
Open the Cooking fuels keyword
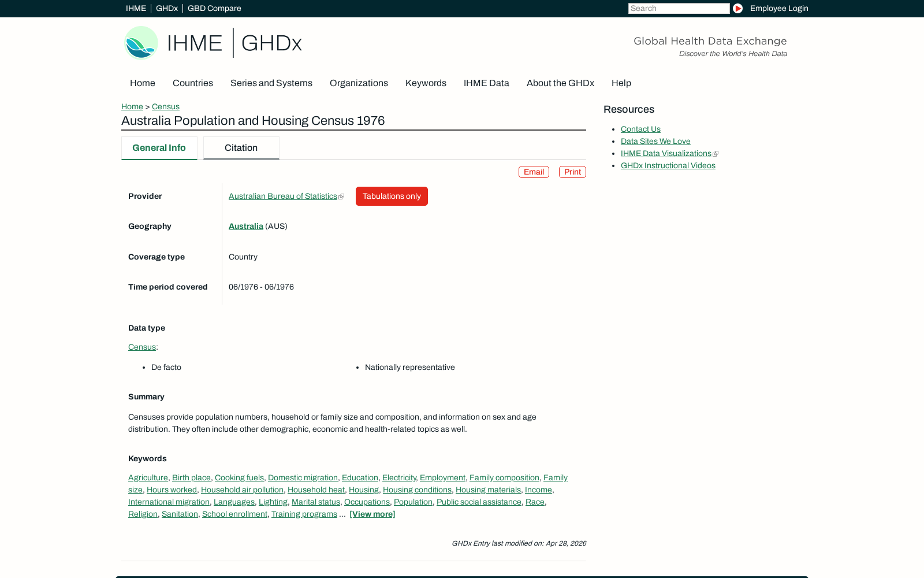pyautogui.click(x=239, y=477)
